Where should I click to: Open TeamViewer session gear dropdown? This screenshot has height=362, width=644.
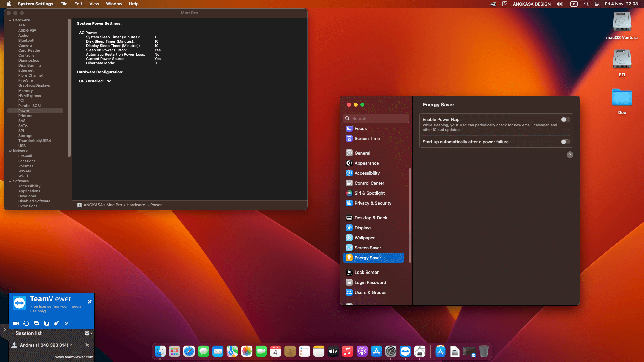[88, 333]
